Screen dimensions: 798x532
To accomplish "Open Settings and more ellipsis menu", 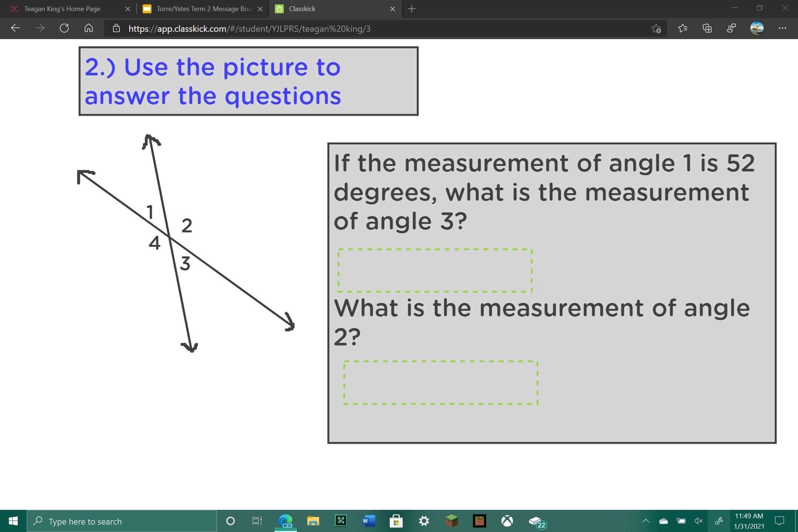I will [782, 28].
